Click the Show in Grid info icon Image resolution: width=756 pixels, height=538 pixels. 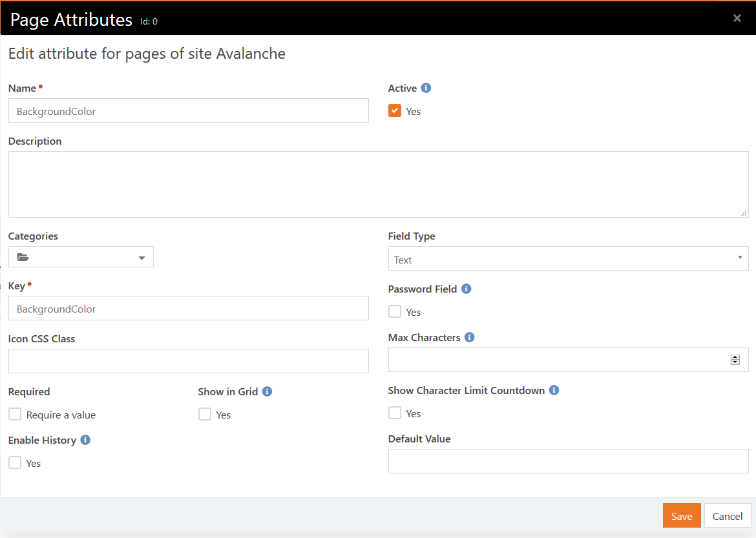click(x=268, y=391)
